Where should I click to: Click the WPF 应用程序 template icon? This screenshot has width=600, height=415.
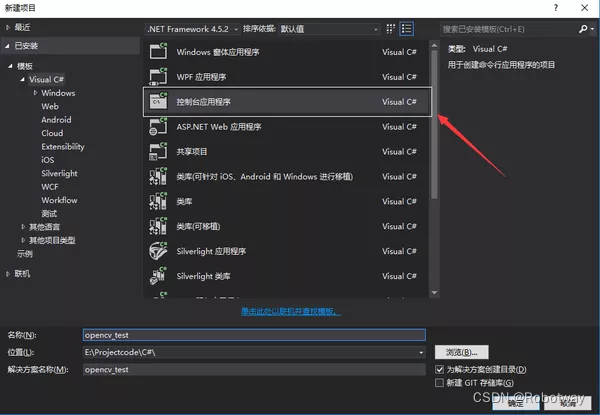(158, 76)
